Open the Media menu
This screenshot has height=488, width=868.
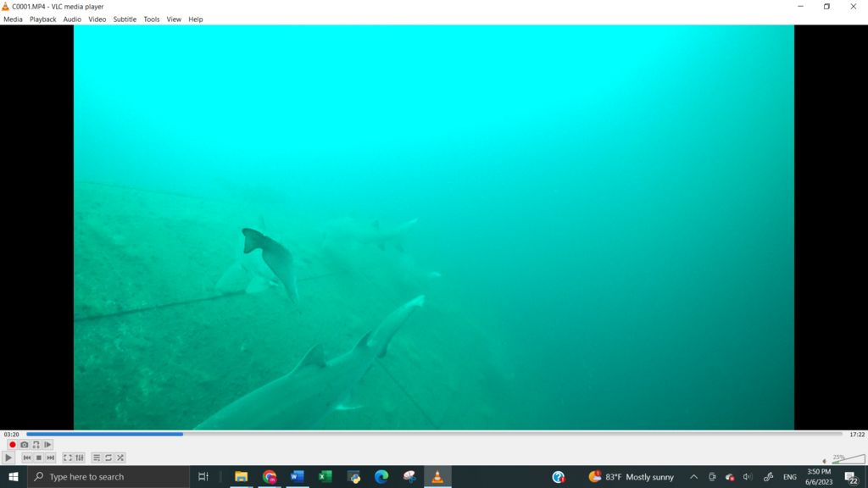coord(13,19)
